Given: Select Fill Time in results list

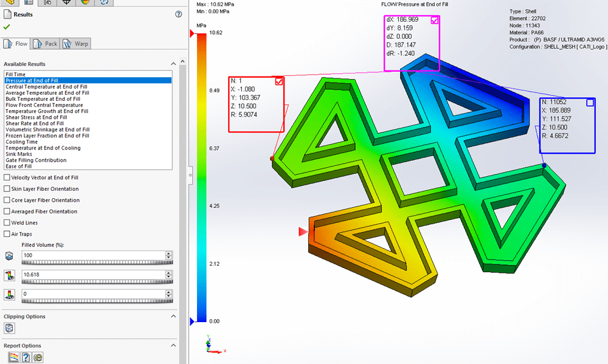Looking at the screenshot, I should coord(16,74).
